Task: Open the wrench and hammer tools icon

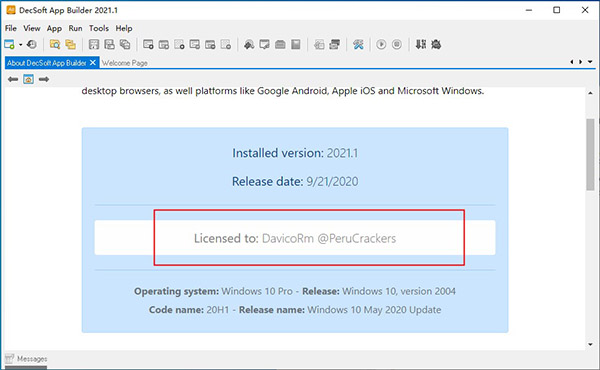Action: pyautogui.click(x=358, y=44)
